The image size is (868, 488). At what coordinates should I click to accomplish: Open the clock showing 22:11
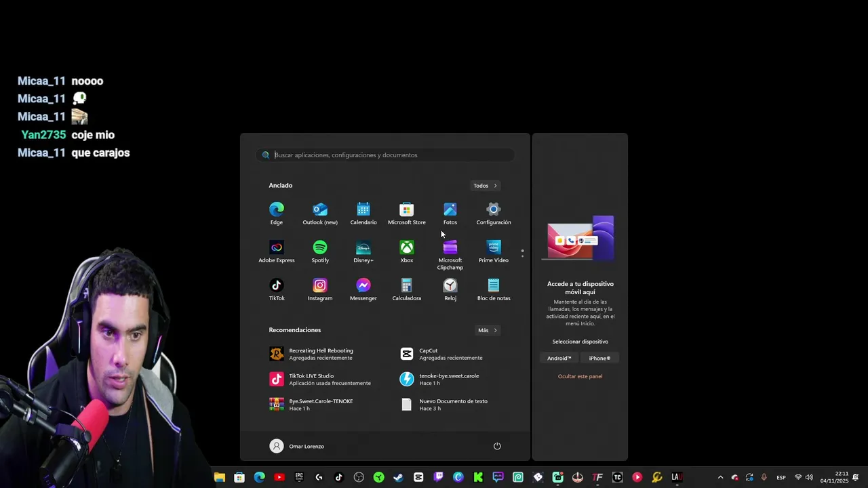click(x=834, y=477)
